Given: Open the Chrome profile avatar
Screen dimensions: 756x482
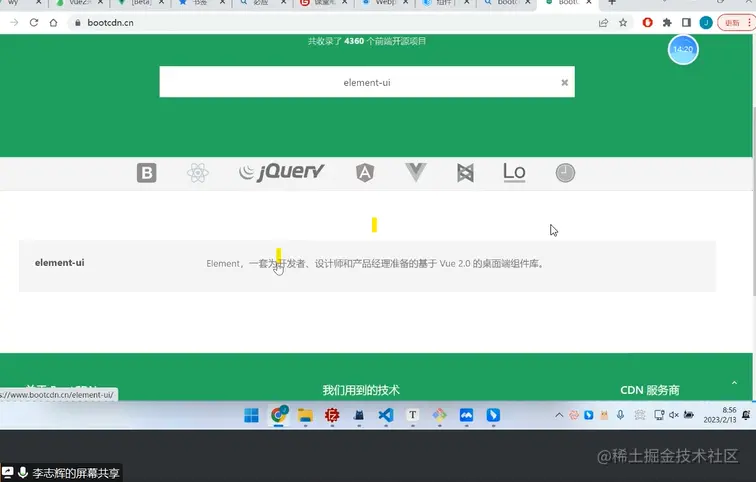Looking at the screenshot, I should 706,23.
